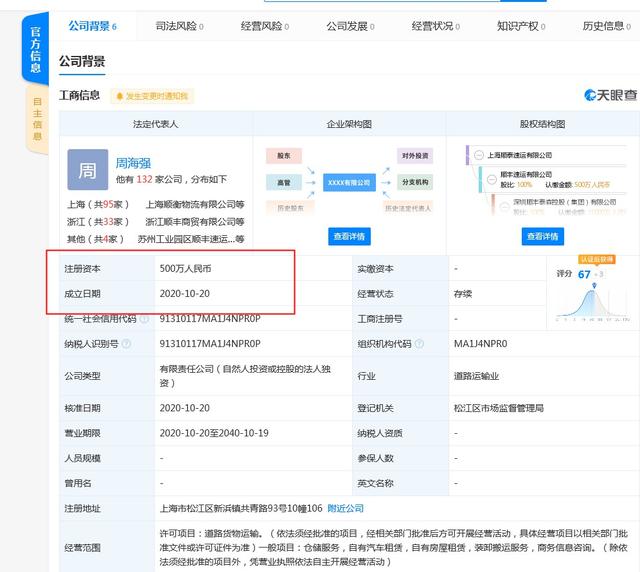Open the 知识产权 tab

(521, 26)
